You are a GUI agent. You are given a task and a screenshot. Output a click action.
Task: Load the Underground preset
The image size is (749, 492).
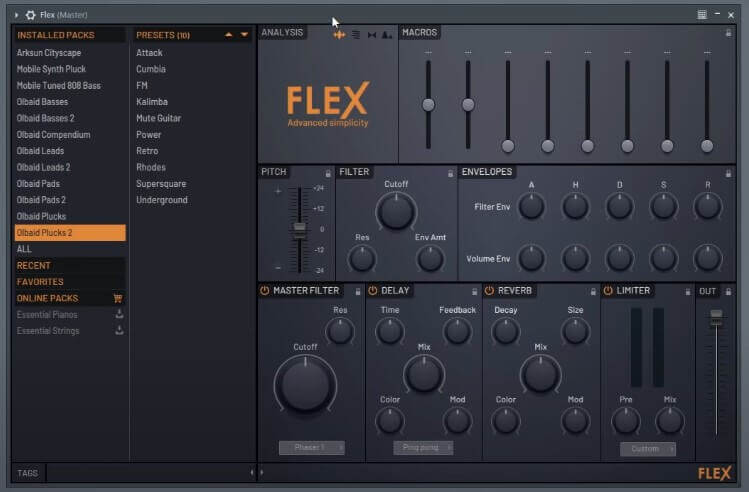[x=162, y=200]
